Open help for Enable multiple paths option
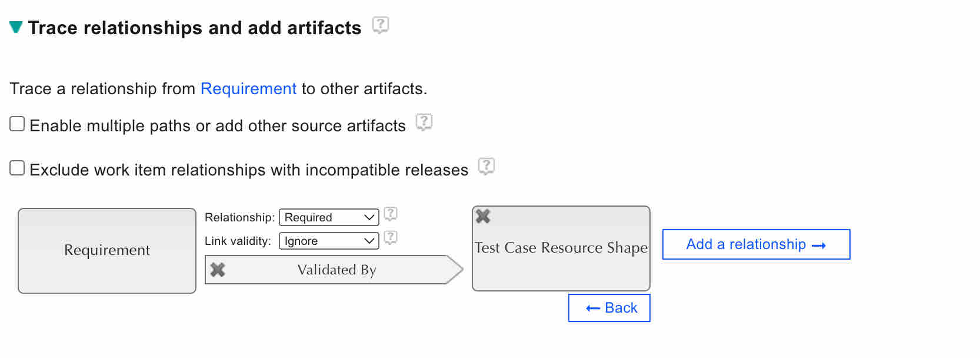The width and height of the screenshot is (980, 358). click(424, 122)
